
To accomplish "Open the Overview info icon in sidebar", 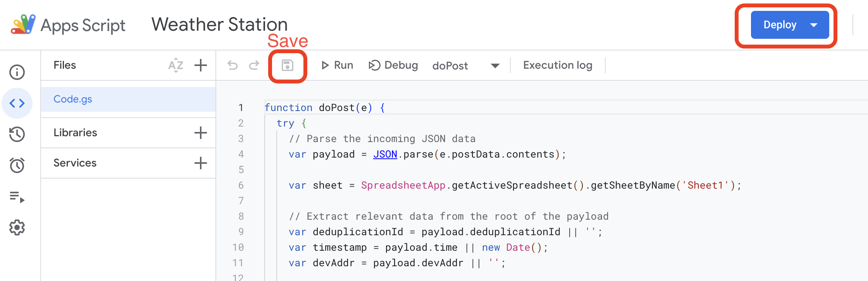I will (x=17, y=72).
